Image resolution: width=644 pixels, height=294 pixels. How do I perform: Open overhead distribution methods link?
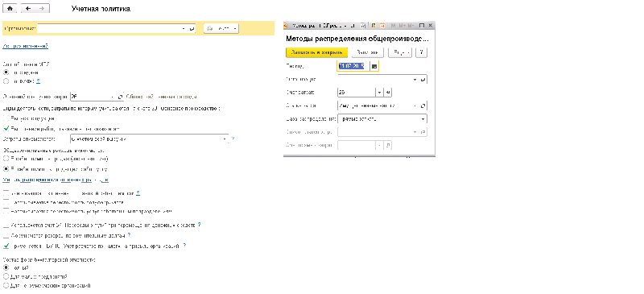tap(56, 180)
